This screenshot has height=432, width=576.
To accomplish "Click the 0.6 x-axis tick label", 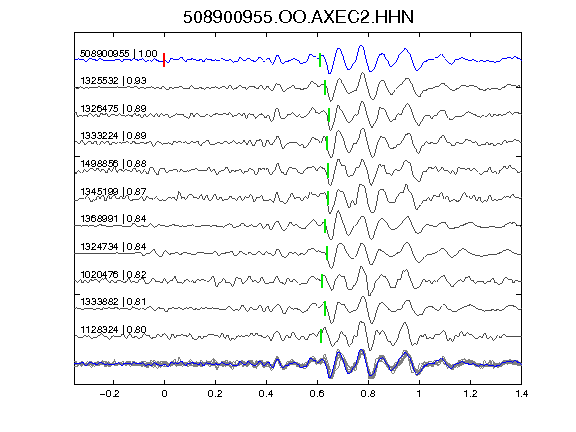I will (317, 394).
